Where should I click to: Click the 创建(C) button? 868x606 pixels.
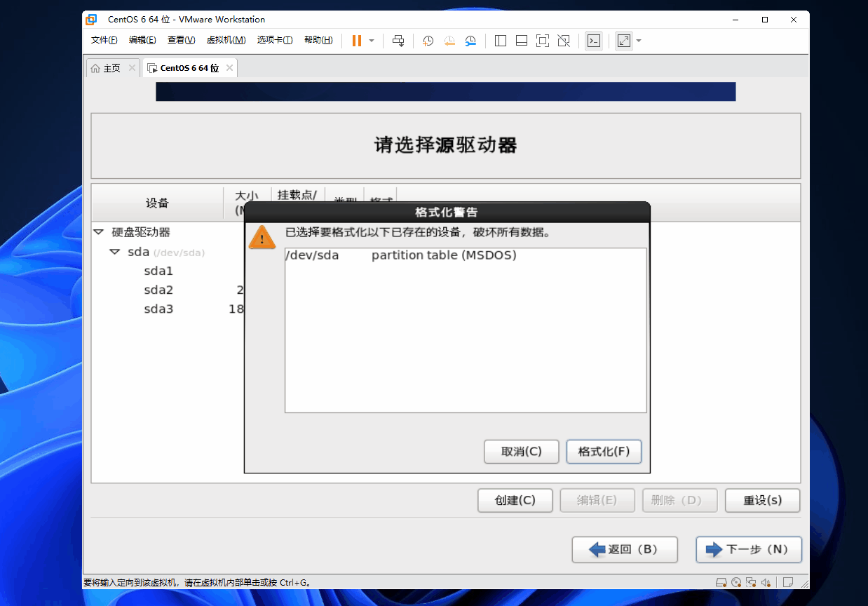515,500
